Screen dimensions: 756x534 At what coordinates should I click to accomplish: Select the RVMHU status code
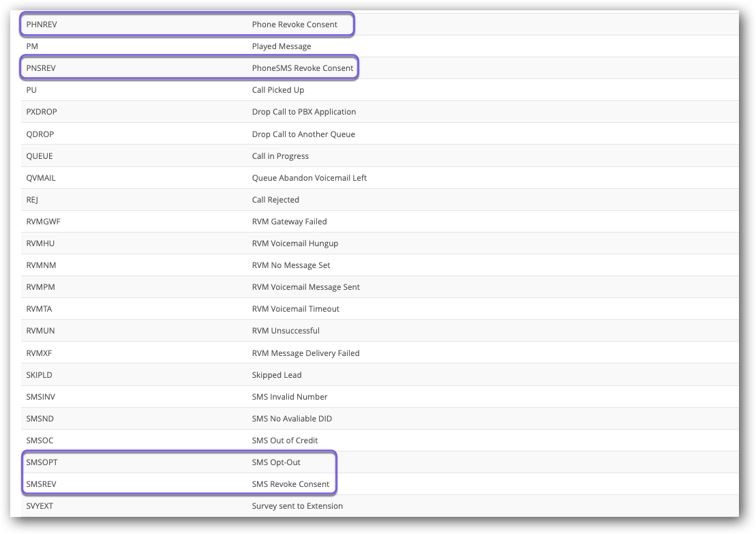(x=40, y=243)
